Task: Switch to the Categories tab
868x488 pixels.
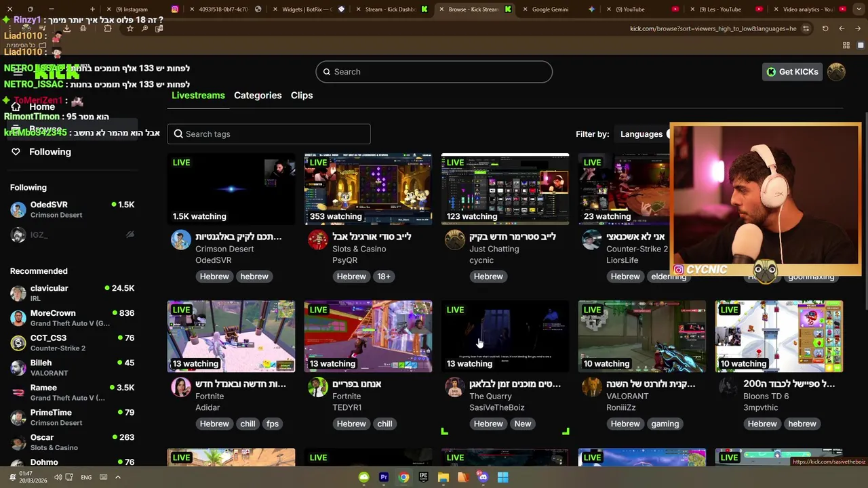Action: 258,96
